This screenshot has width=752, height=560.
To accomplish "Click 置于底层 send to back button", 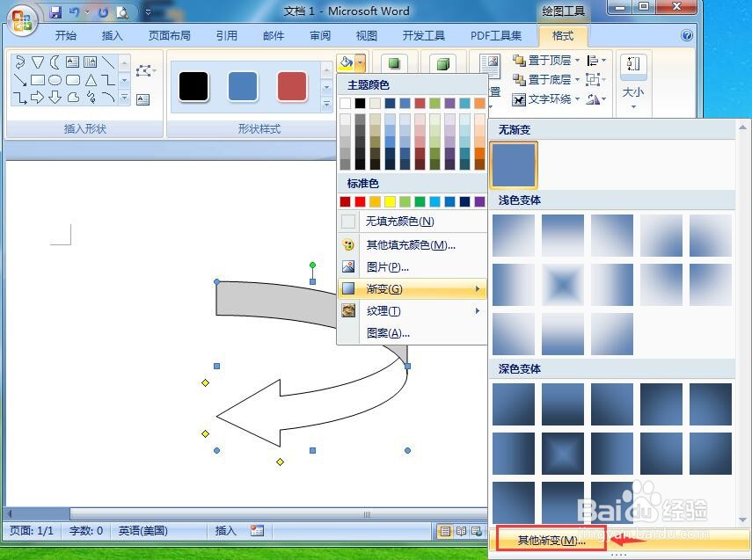I will pyautogui.click(x=542, y=80).
